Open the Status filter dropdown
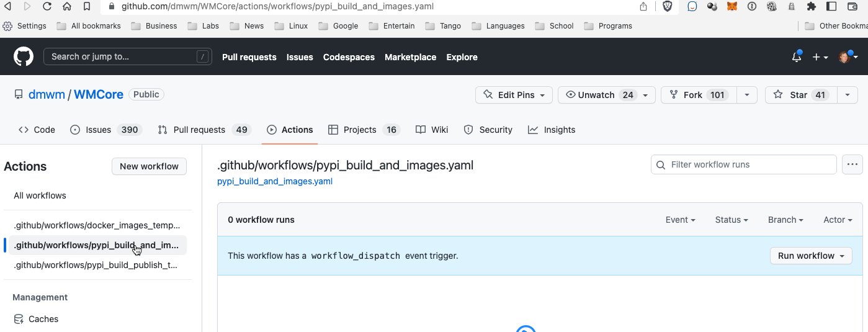 pyautogui.click(x=732, y=220)
